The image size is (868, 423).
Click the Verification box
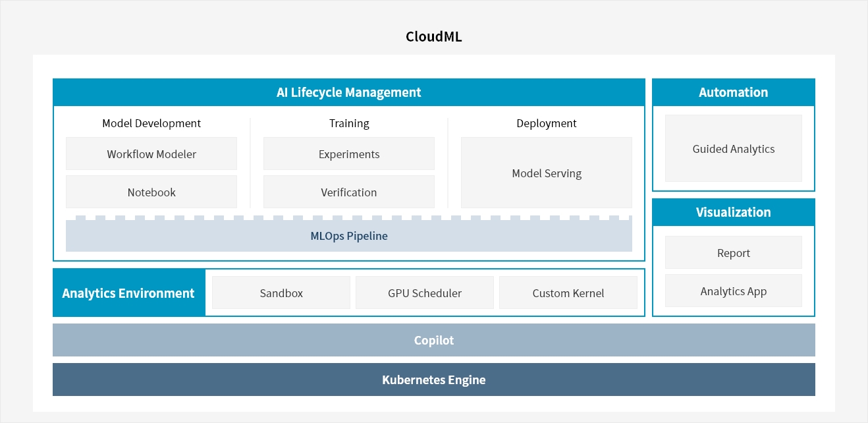point(349,192)
